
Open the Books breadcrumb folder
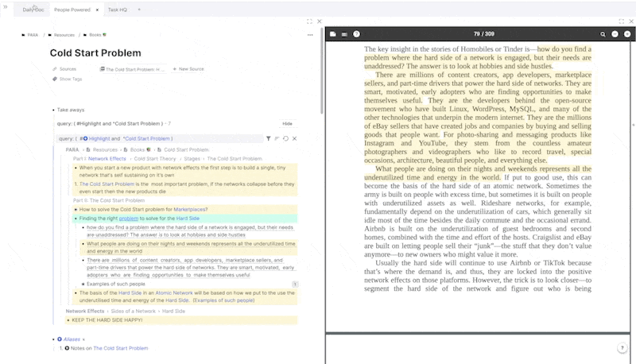[x=95, y=35]
